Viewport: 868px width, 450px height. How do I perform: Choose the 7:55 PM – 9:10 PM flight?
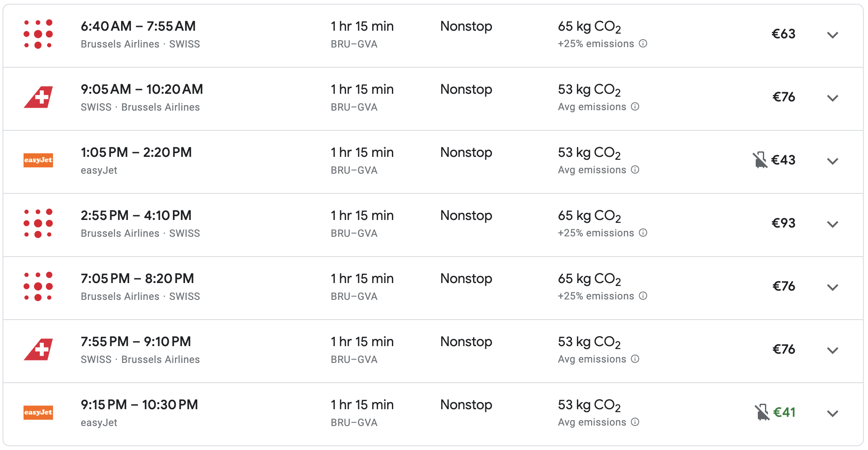click(x=136, y=342)
